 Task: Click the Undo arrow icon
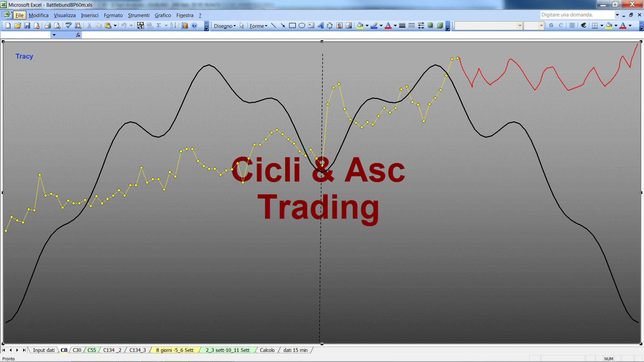(124, 25)
